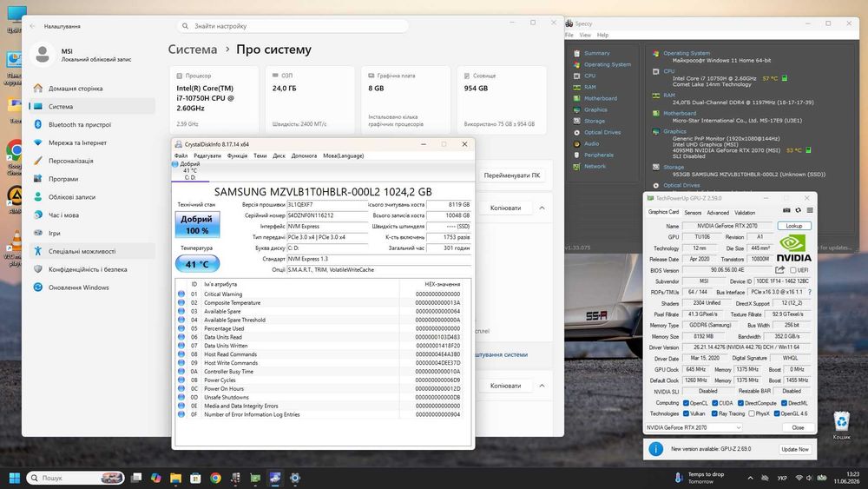The height and width of the screenshot is (489, 868).
Task: Select Motherboard in Speccy sidebar
Action: click(601, 98)
